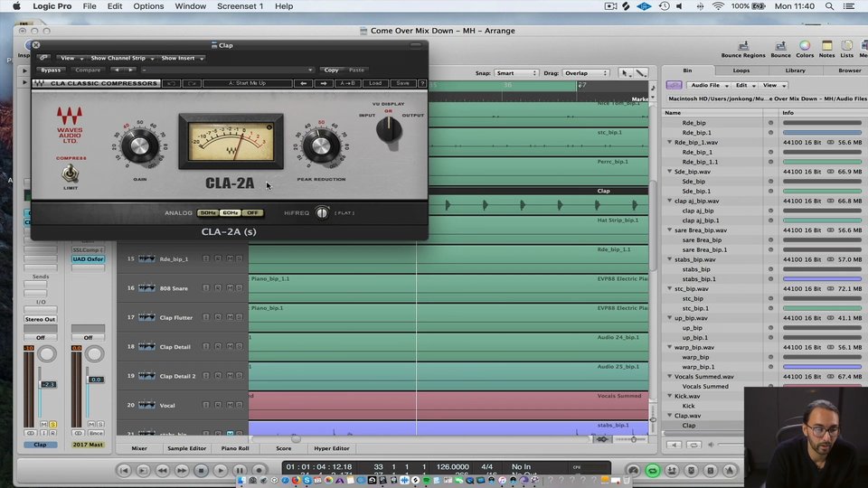Image resolution: width=868 pixels, height=488 pixels.
Task: Click the Compare button
Action: 88,70
